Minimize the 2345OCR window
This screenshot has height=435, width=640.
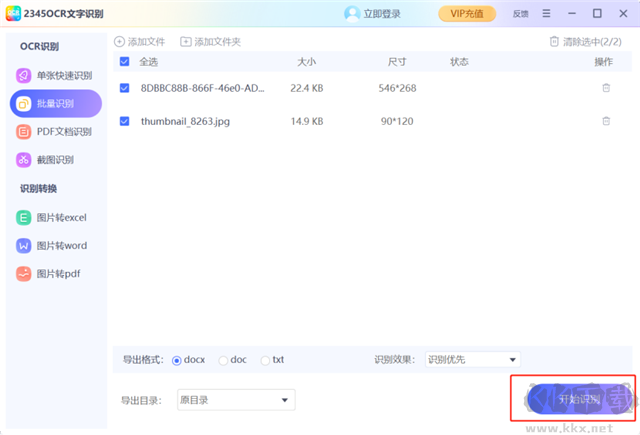coord(572,13)
